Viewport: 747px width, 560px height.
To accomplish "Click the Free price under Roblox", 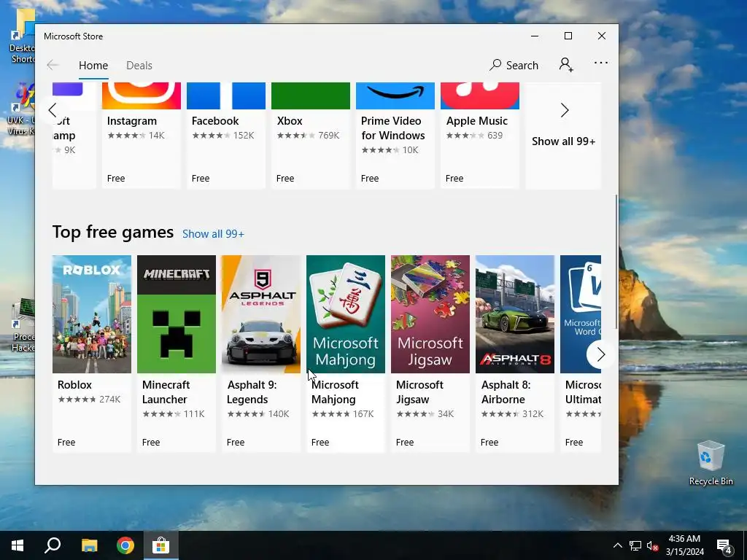I will coord(66,443).
